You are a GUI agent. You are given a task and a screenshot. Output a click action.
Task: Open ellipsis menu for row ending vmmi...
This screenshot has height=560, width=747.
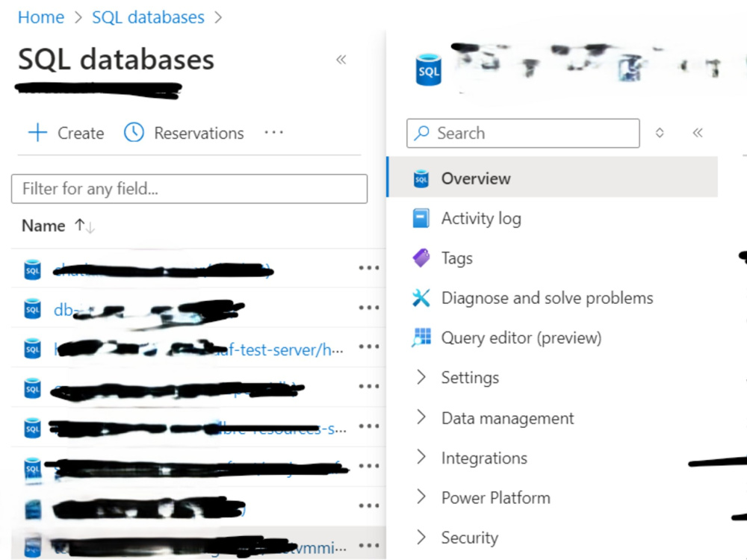pyautogui.click(x=369, y=545)
